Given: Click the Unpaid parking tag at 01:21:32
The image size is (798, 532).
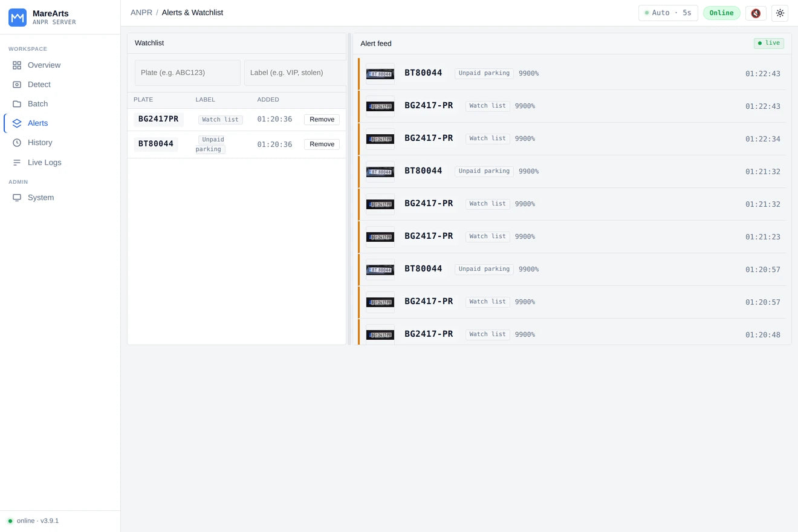Looking at the screenshot, I should click(484, 171).
